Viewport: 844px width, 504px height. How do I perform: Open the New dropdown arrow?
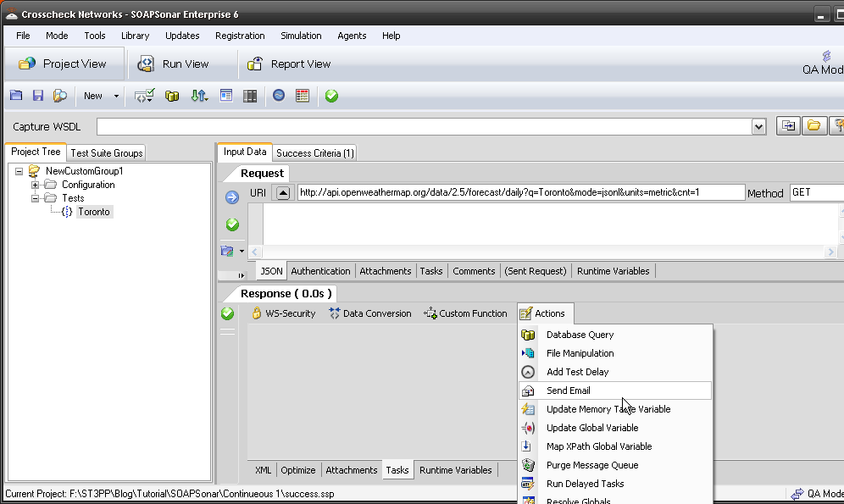(116, 96)
